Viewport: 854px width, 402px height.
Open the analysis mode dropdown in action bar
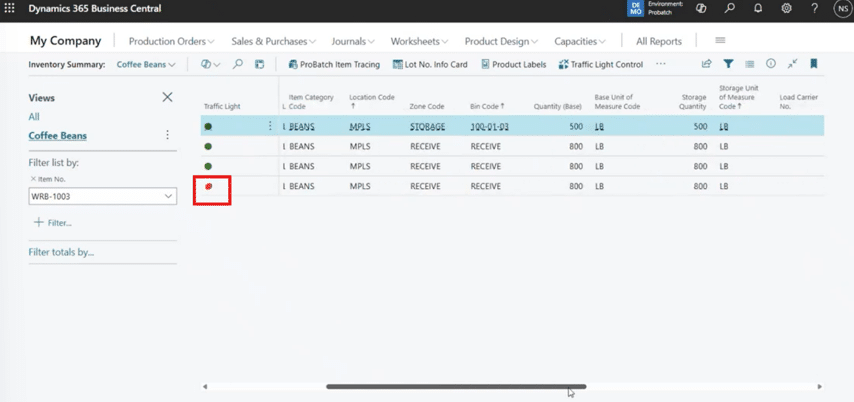coord(210,64)
